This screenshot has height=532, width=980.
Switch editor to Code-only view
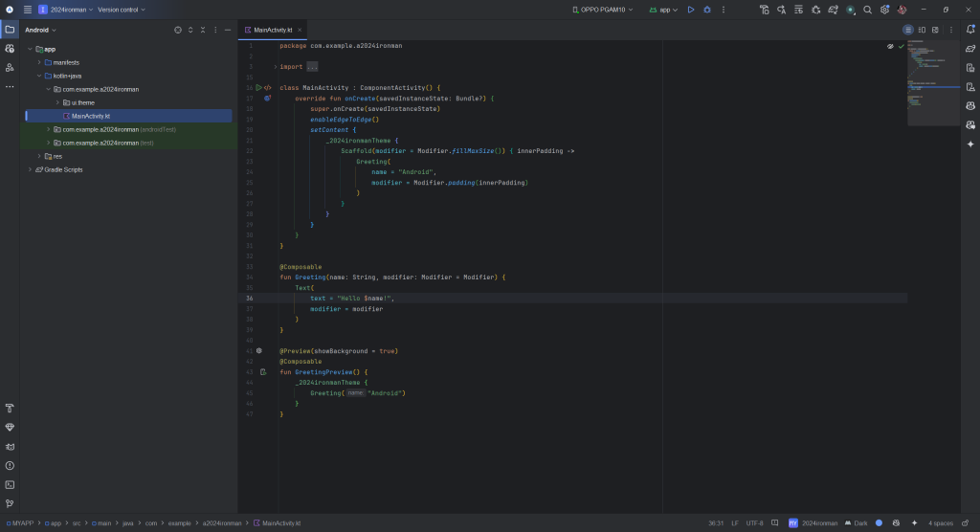pos(908,30)
